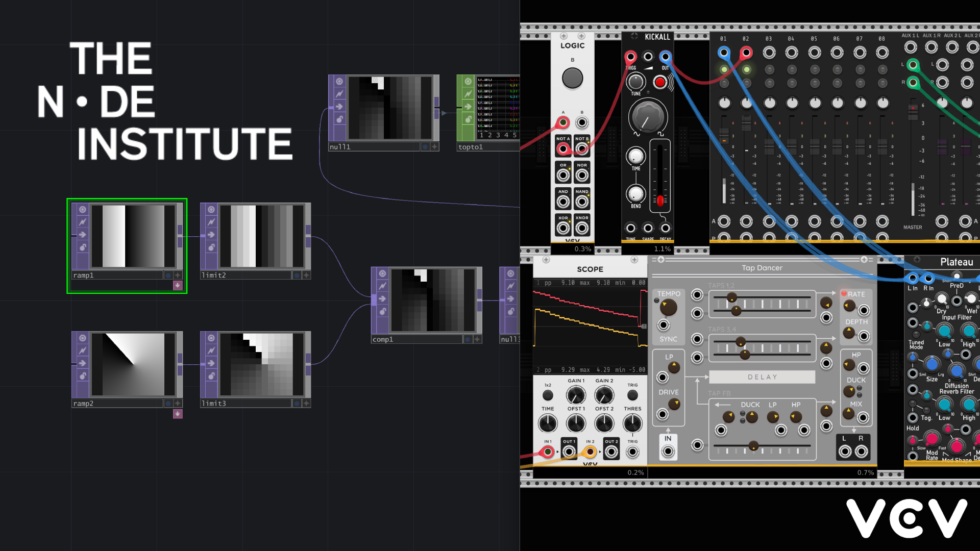Image resolution: width=980 pixels, height=551 pixels.
Task: Toggle the SCOPE TRIG mode button
Action: 632,395
